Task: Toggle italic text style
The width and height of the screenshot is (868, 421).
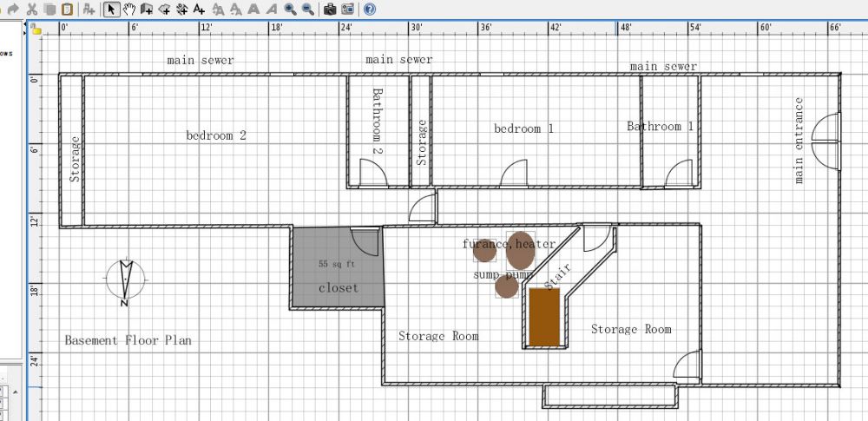Action: [273, 10]
